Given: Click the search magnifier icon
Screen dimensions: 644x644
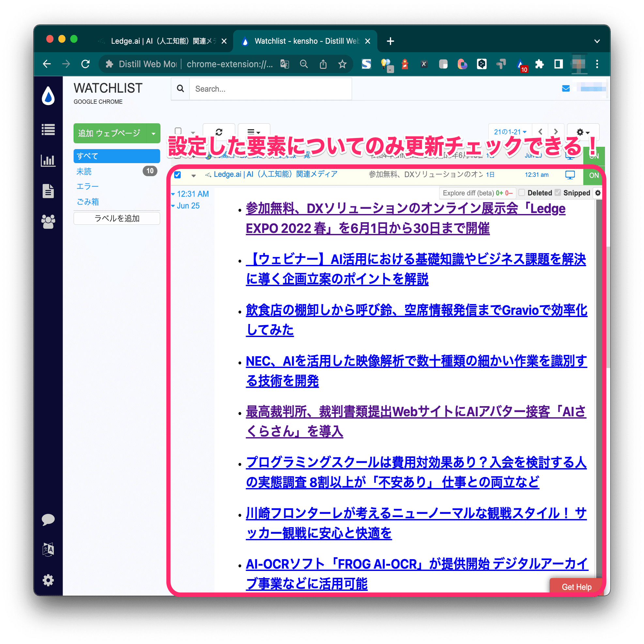Looking at the screenshot, I should [x=180, y=88].
